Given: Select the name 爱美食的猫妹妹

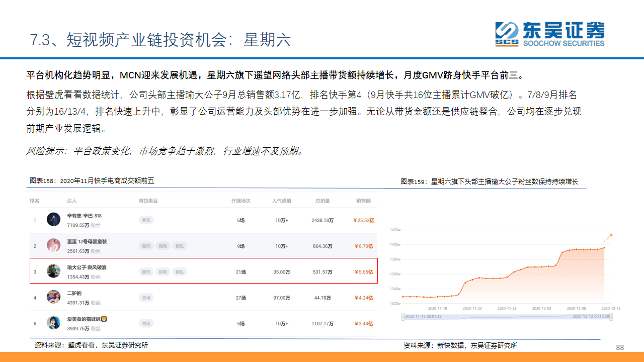Looking at the screenshot, I should click(x=84, y=319).
